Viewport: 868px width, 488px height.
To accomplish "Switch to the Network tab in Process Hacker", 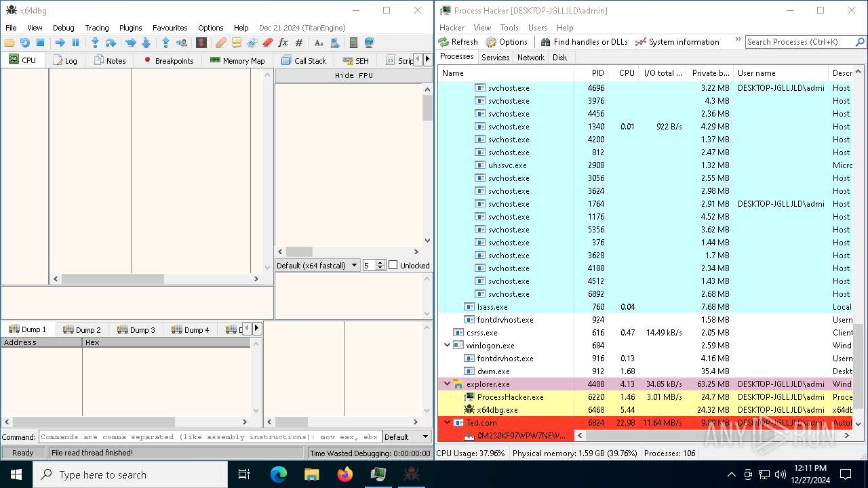I will point(531,58).
